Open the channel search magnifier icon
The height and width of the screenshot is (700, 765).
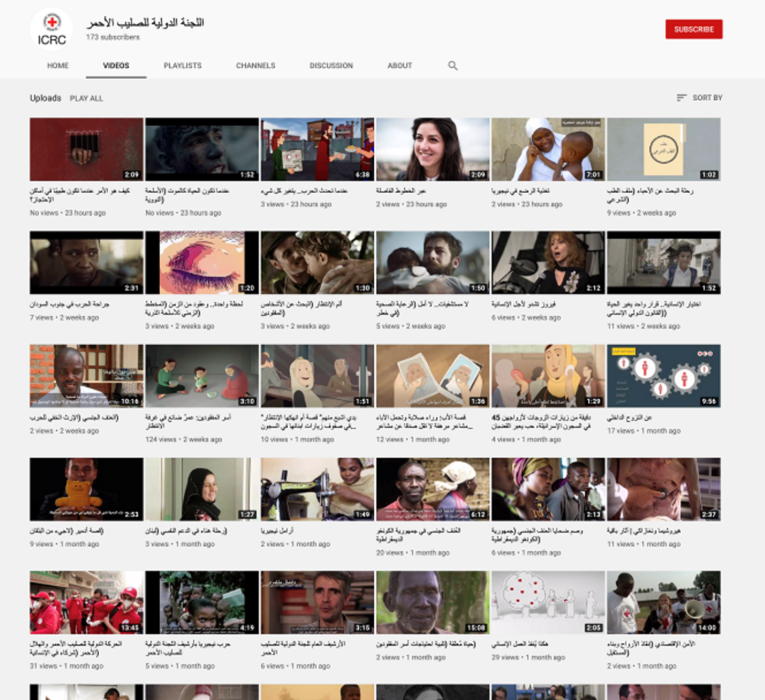(453, 65)
